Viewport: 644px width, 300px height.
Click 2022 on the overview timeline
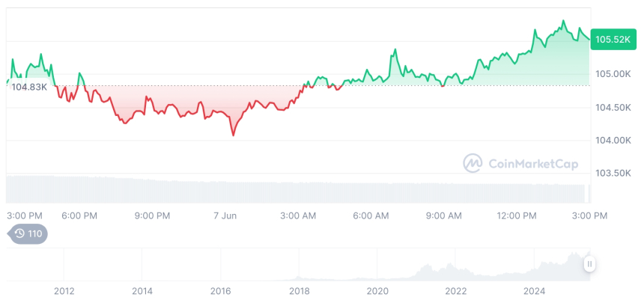click(x=455, y=290)
